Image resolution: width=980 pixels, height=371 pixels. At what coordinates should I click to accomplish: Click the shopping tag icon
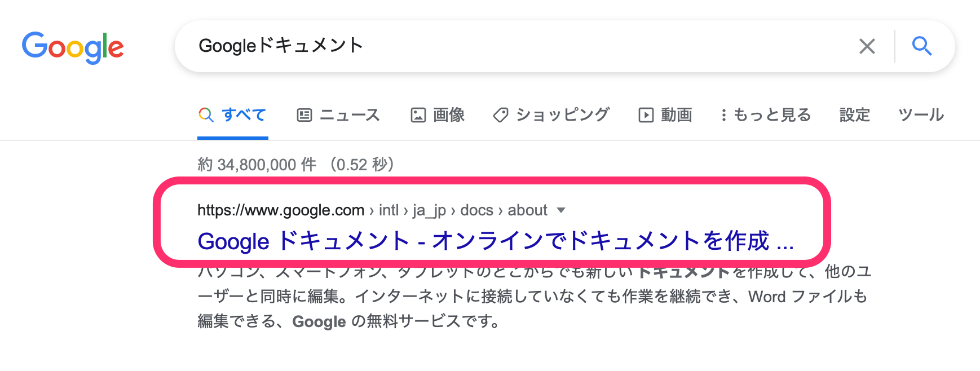pyautogui.click(x=501, y=115)
